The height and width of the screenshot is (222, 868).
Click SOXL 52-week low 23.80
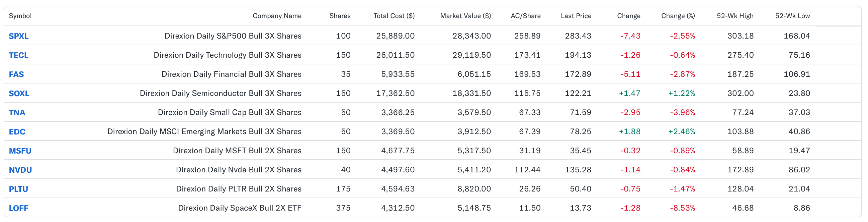[799, 93]
